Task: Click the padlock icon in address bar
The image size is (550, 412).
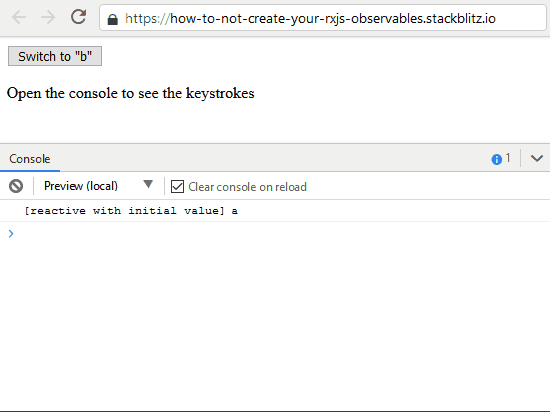Action: (x=112, y=19)
